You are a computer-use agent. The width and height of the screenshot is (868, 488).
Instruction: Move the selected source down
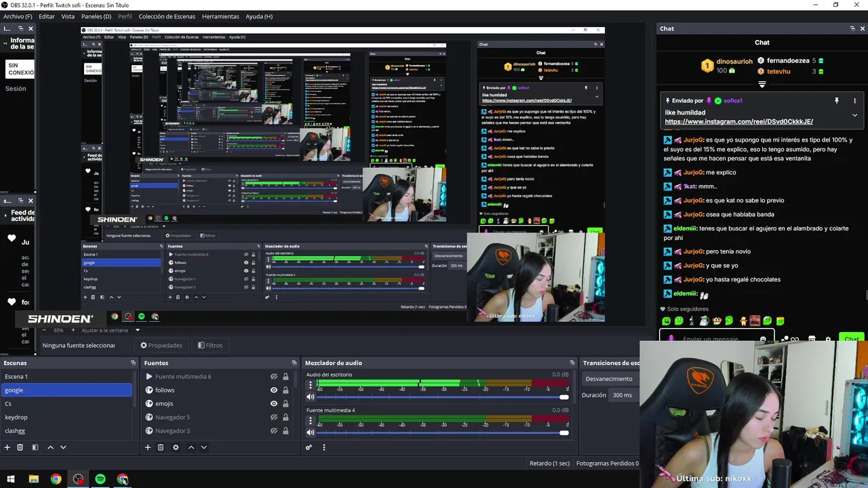(x=203, y=447)
